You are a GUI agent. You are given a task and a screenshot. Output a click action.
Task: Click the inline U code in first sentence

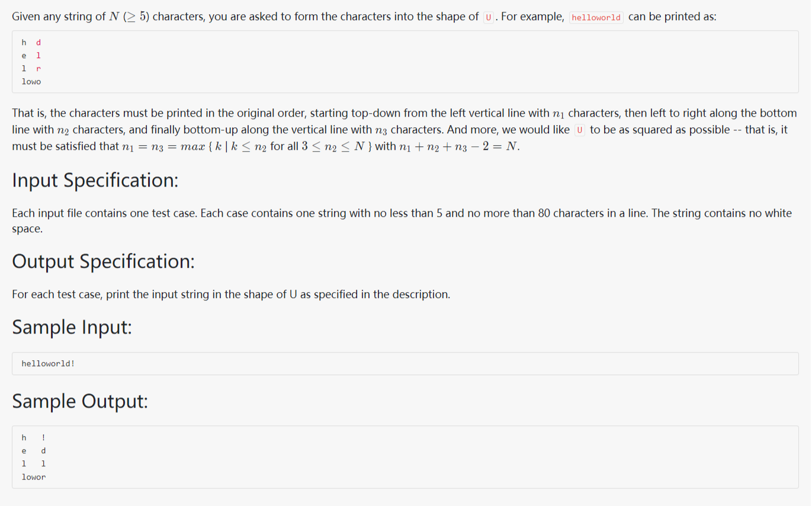489,17
